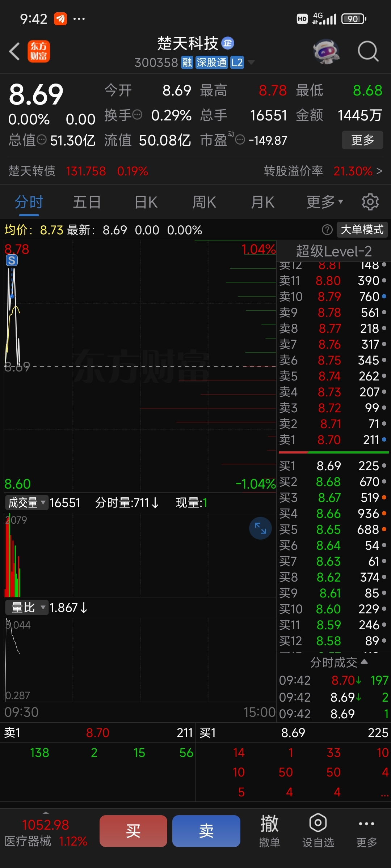Image resolution: width=391 pixels, height=868 pixels.
Task: Tap the red 买 buy button
Action: pyautogui.click(x=133, y=831)
